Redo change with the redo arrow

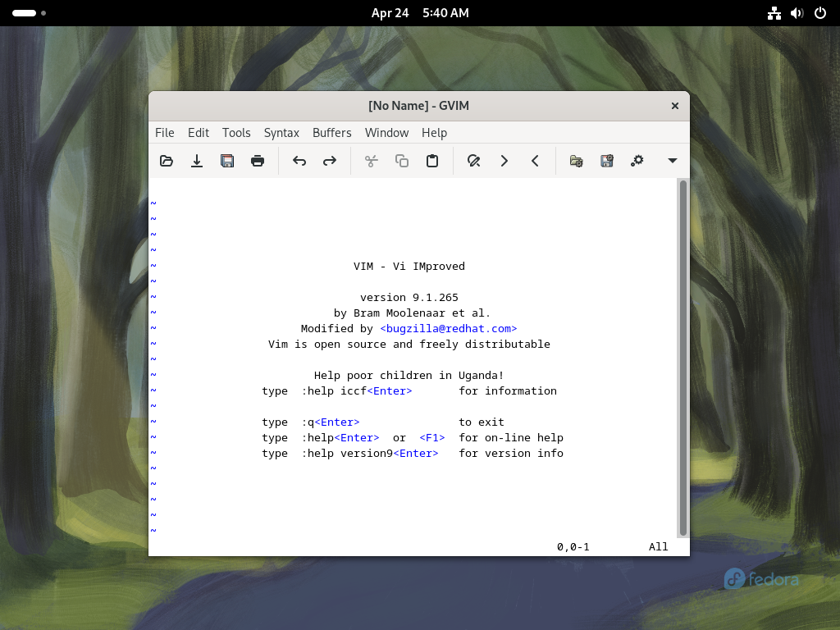point(330,161)
